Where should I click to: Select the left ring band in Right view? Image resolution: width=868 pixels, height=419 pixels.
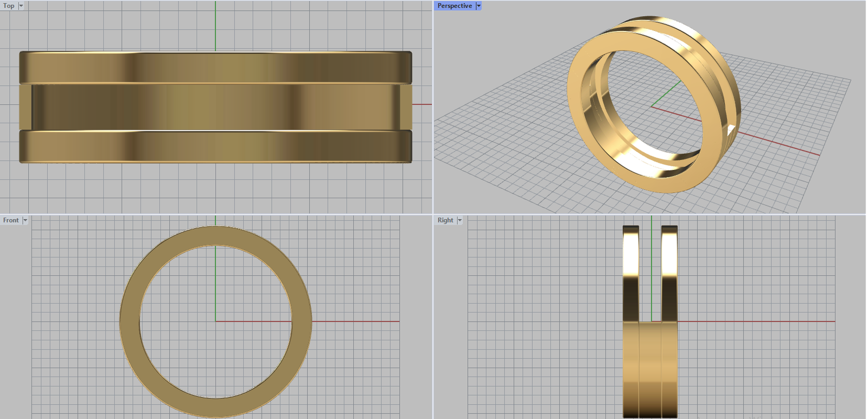click(631, 271)
